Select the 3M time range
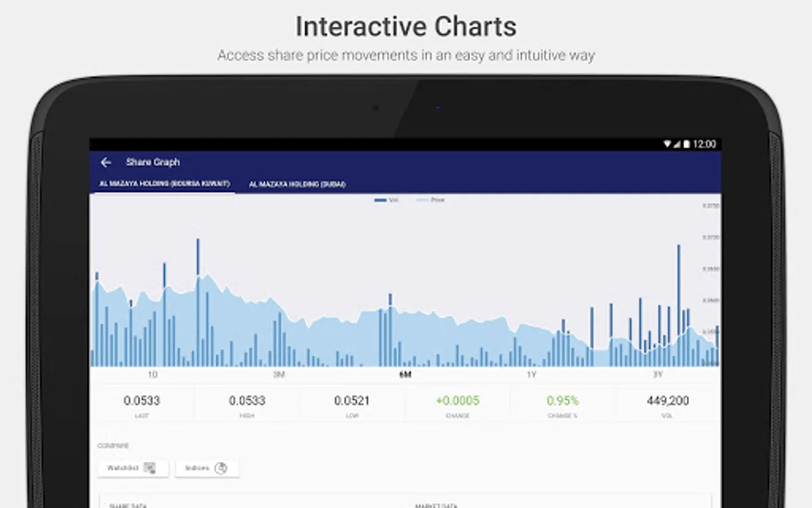 click(279, 375)
